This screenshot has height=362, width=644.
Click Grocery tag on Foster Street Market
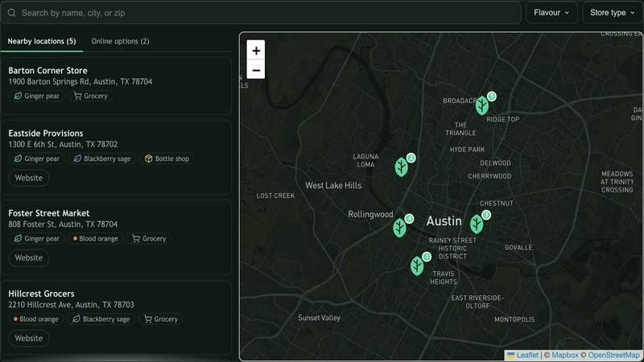(149, 238)
